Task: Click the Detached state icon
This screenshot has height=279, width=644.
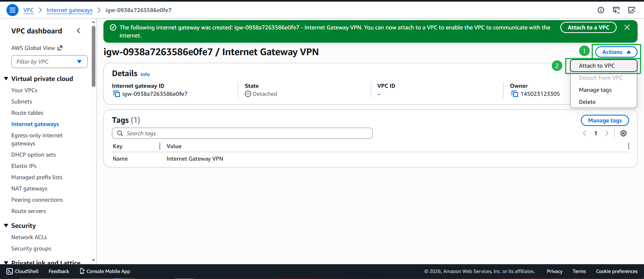Action: [x=248, y=94]
